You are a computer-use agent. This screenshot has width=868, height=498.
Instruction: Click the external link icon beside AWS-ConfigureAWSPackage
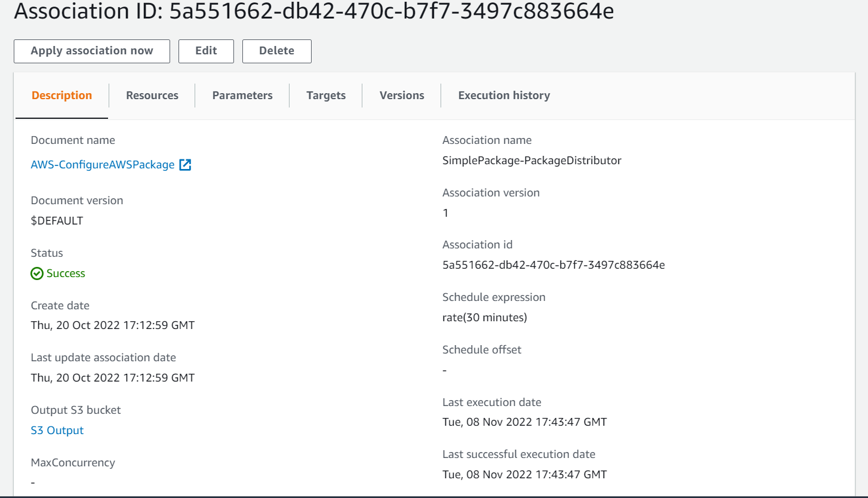click(186, 164)
